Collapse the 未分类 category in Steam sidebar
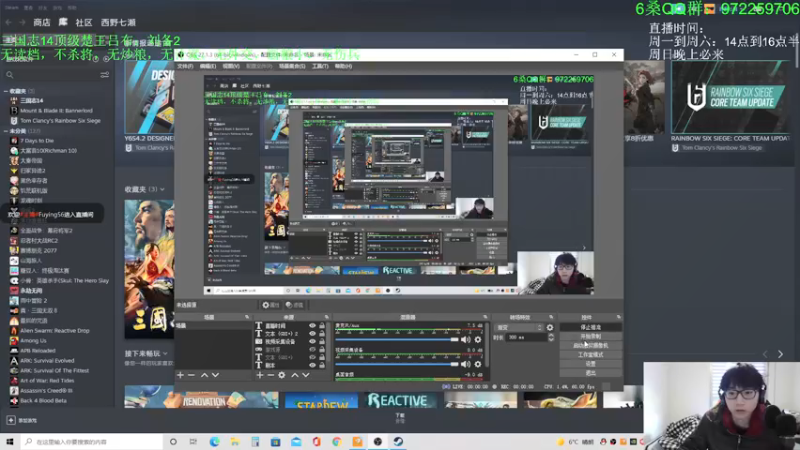800x450 pixels. point(6,131)
